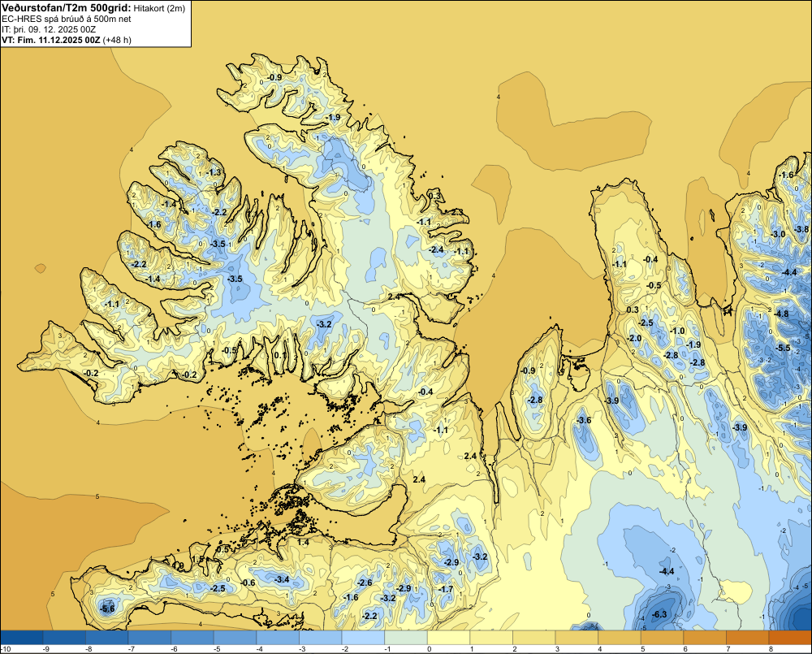This screenshot has height=654, width=812.
Task: Click the legend tick label '-10'
Action: 6,649
